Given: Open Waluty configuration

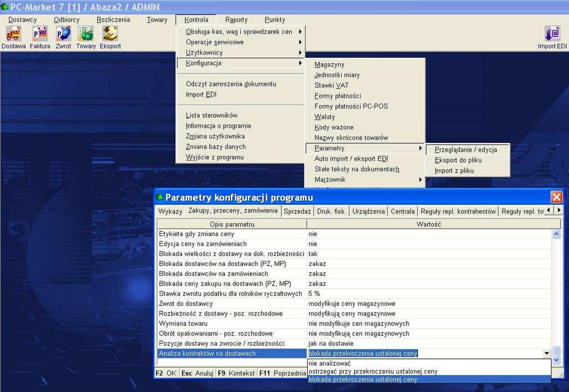Looking at the screenshot, I should (365, 117).
